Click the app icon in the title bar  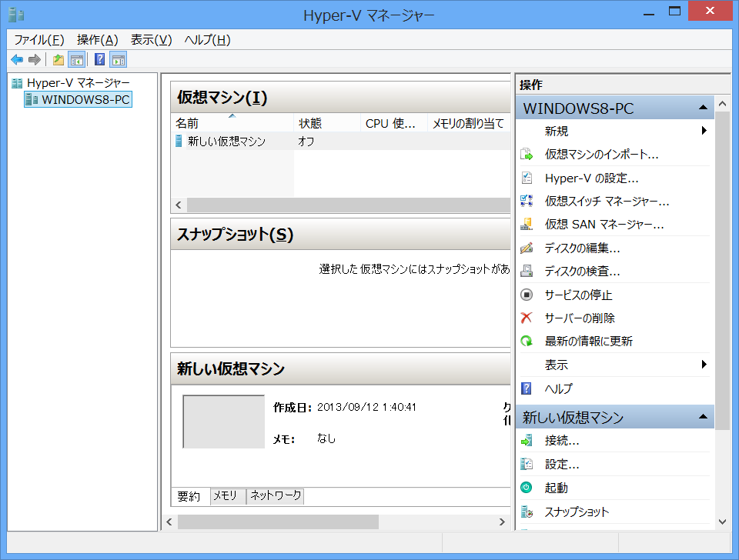tap(16, 15)
